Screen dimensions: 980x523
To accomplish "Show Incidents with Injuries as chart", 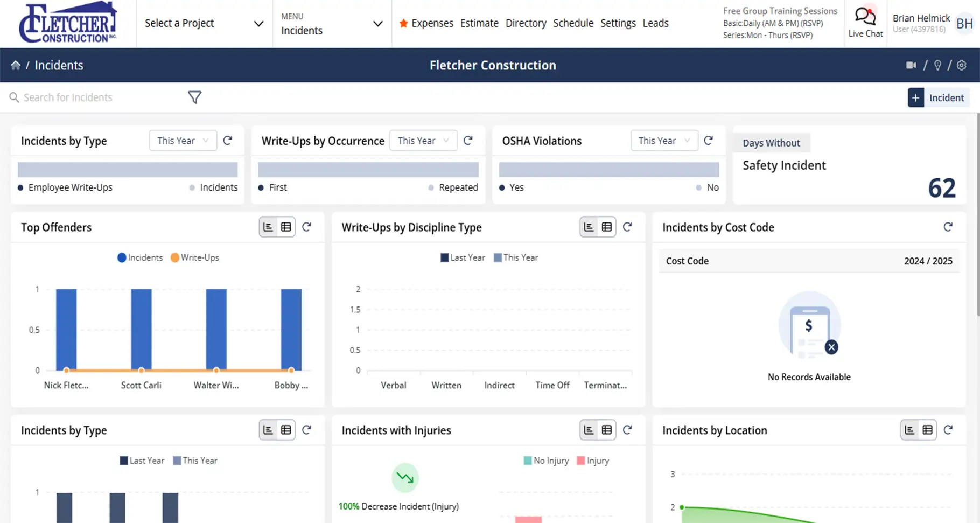I will tap(589, 430).
